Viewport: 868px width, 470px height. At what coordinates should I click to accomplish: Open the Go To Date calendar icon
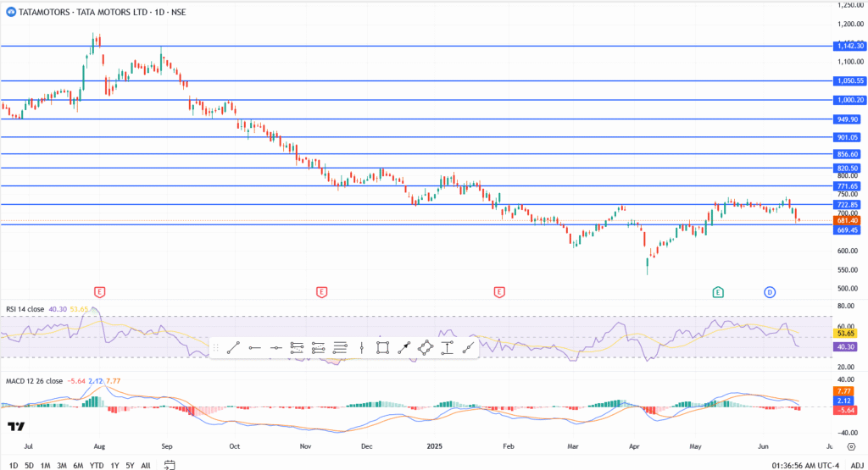170,465
